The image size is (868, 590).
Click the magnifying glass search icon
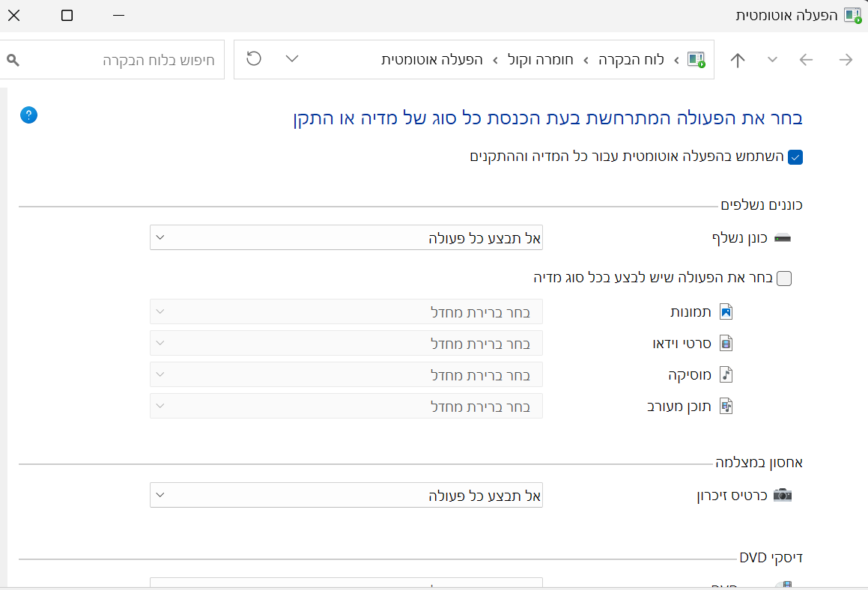point(13,59)
